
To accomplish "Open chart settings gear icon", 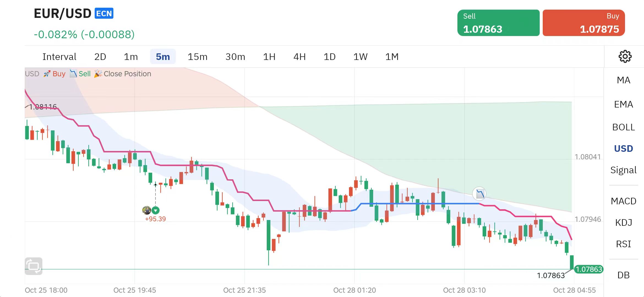I will (x=625, y=57).
